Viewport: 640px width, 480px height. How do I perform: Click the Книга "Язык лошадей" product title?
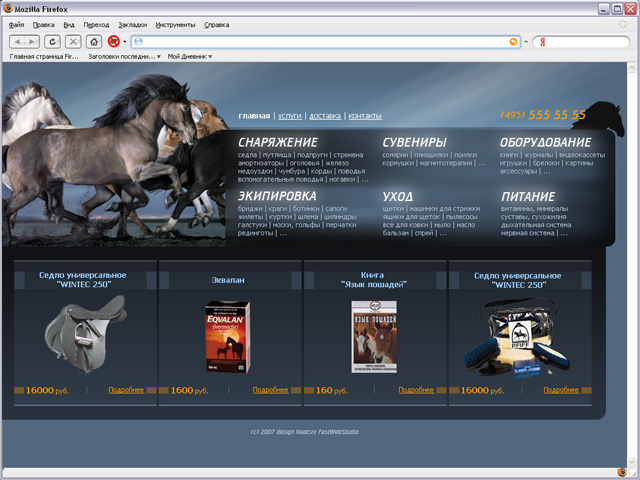373,280
